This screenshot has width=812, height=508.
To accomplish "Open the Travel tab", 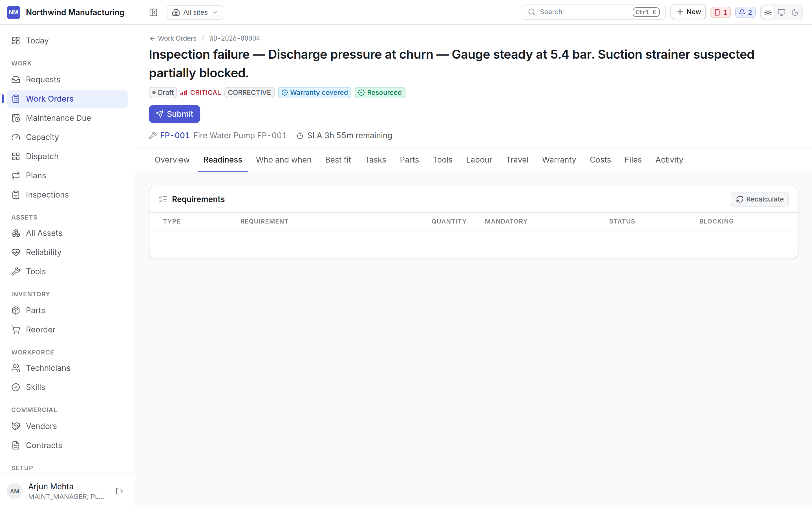I will pyautogui.click(x=517, y=160).
